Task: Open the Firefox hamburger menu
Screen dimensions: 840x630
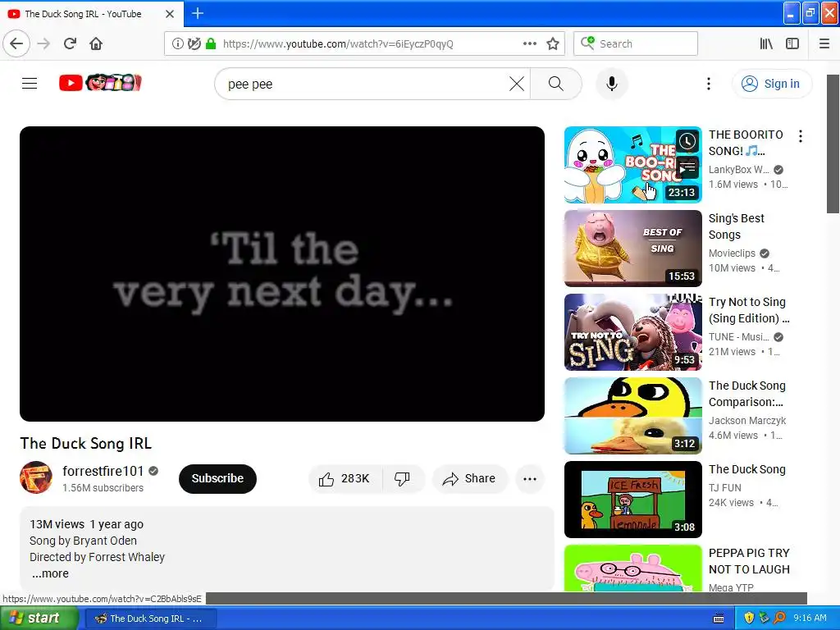Action: [824, 43]
